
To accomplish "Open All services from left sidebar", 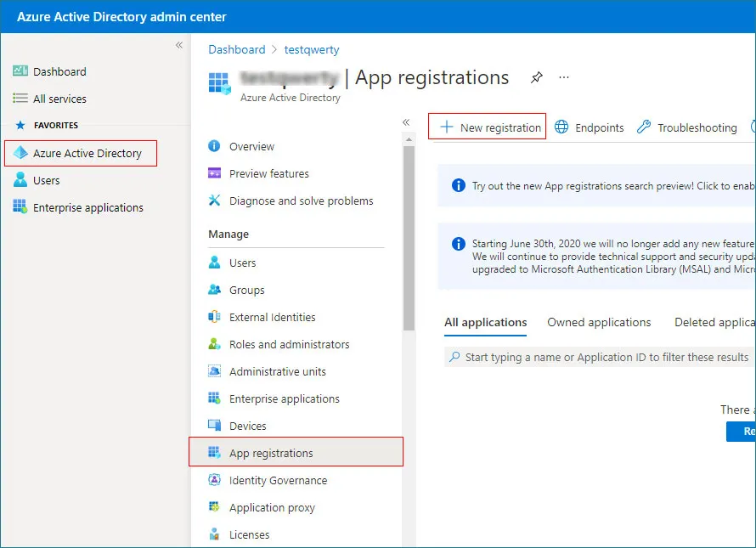I will (59, 99).
